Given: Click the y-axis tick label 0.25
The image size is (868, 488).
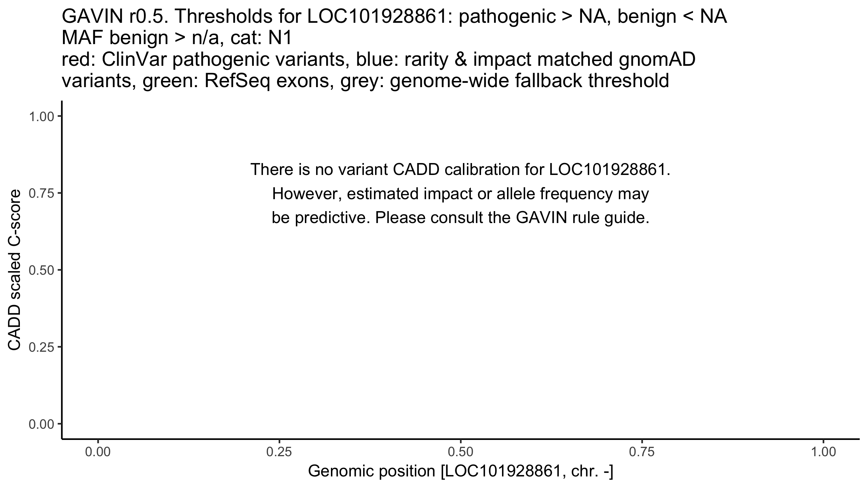Looking at the screenshot, I should (41, 347).
